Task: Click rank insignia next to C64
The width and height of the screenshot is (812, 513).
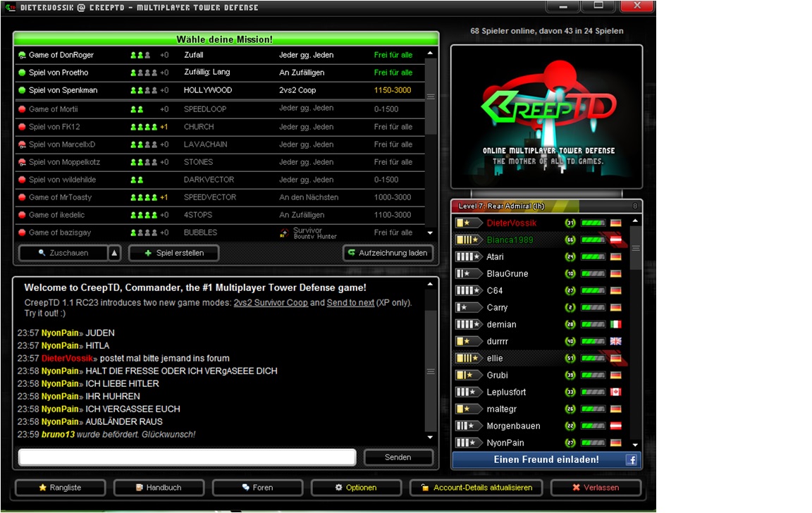Action: point(469,290)
